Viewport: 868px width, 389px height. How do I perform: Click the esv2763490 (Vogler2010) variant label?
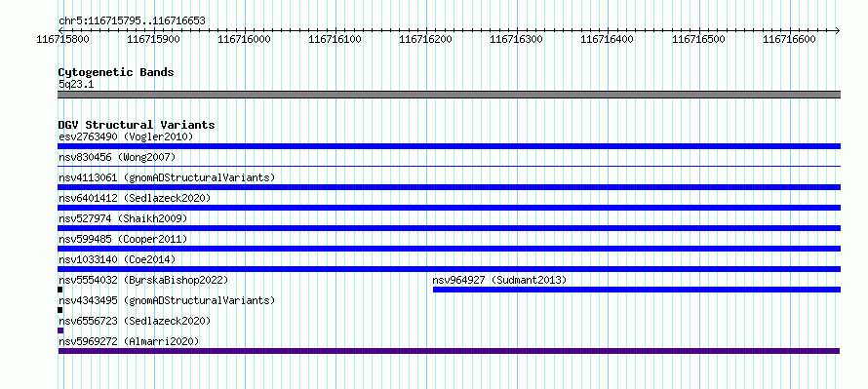(126, 136)
